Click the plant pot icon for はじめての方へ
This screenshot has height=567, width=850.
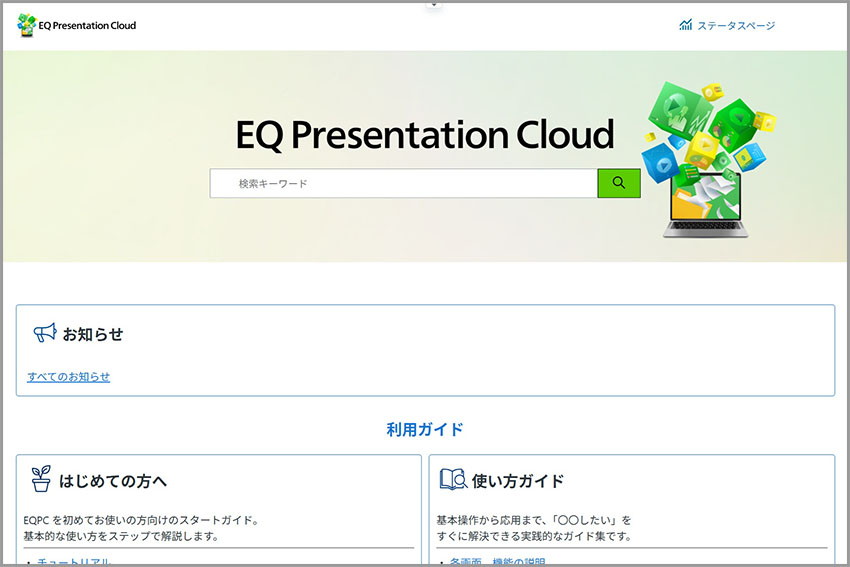point(41,479)
